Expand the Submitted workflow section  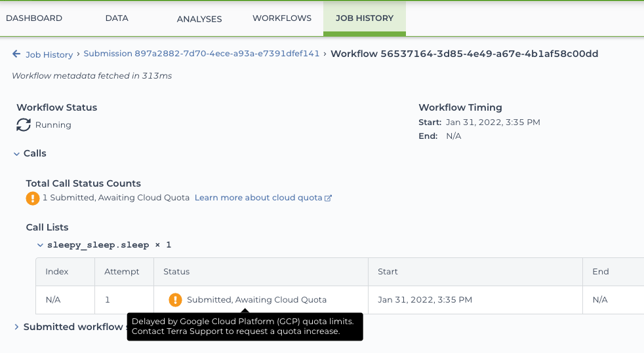[x=16, y=327]
